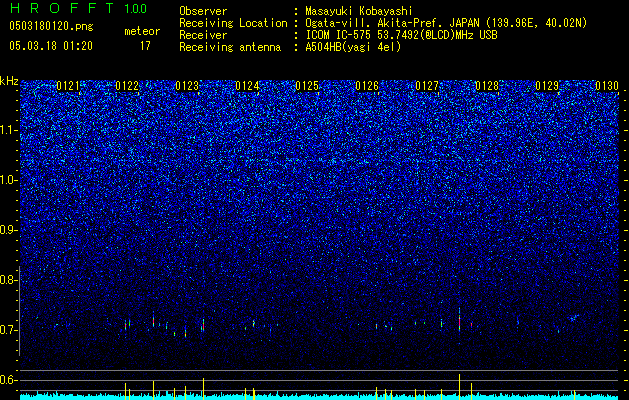Click the 0130 time marker
629x400 pixels.
click(x=607, y=86)
